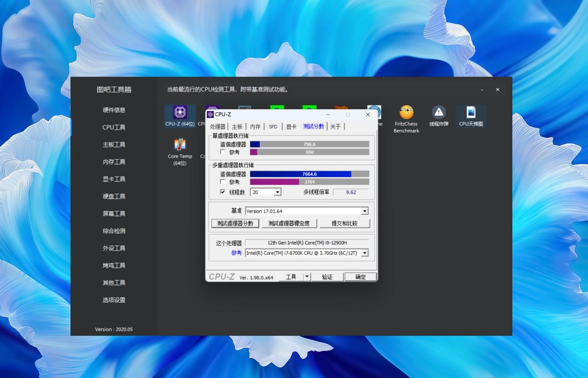Select CPU工具 in the sidebar
The image size is (588, 378).
(x=113, y=127)
